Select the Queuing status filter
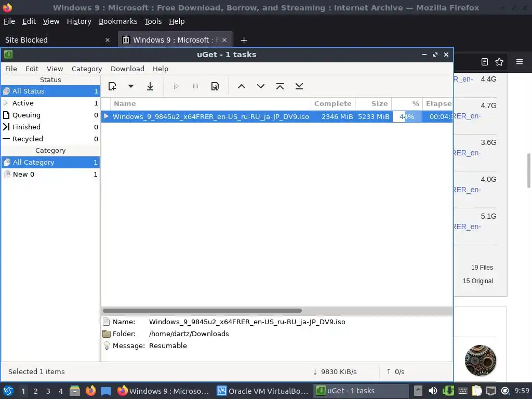 coord(50,115)
